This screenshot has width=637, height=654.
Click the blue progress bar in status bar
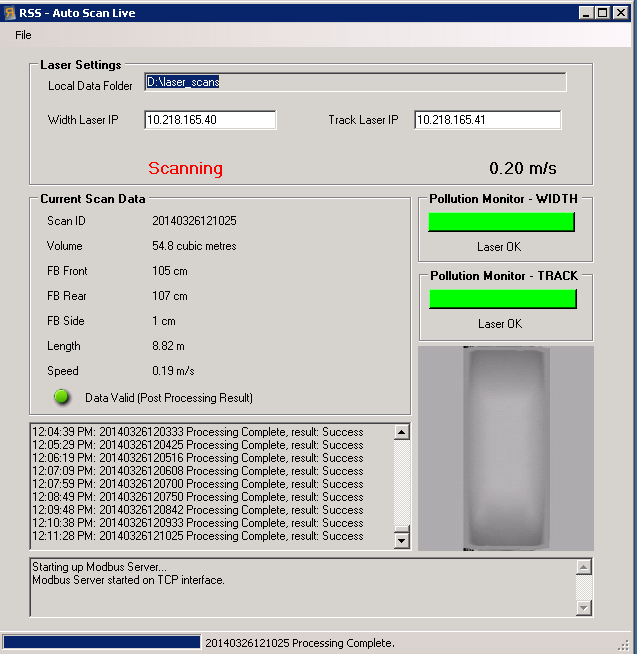point(101,643)
